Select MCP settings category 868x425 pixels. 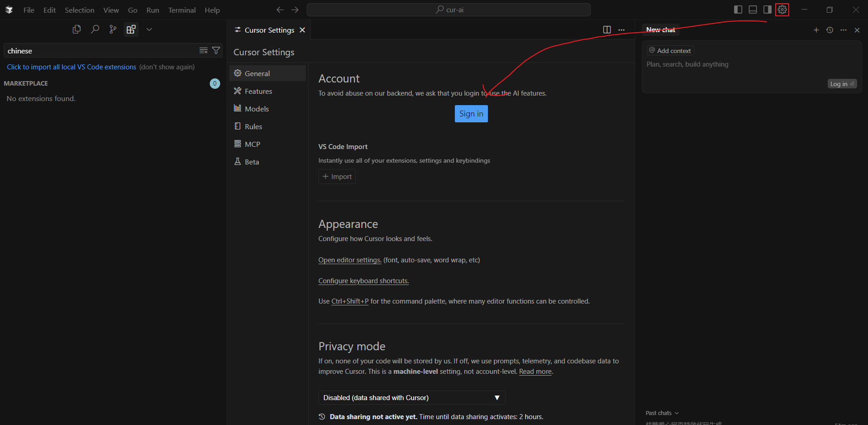click(267, 144)
